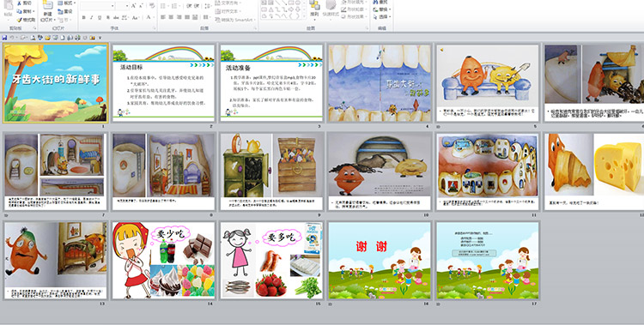644x325 pixels.
Task: Open Clipboard group dialog launcher
Action: click(34, 28)
